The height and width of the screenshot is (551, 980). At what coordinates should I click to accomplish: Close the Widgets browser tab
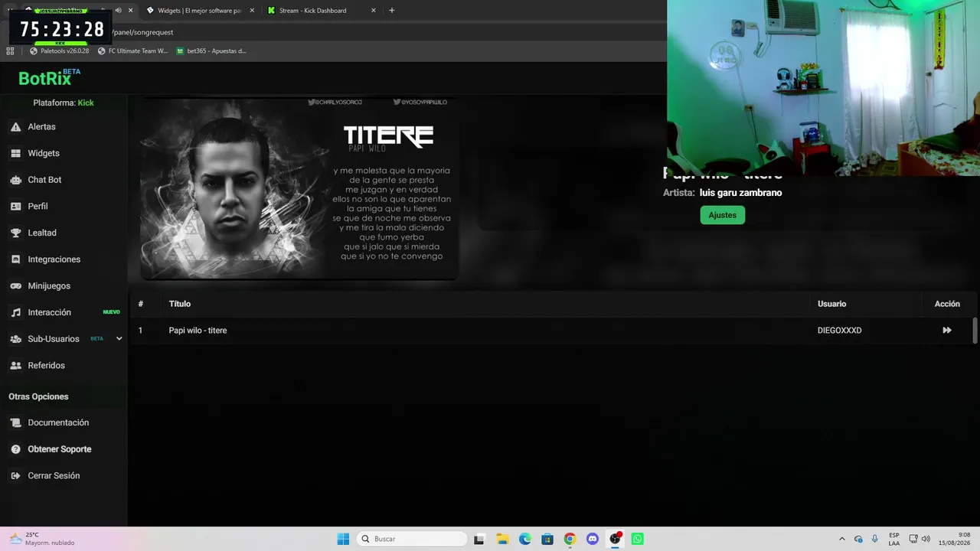(x=252, y=11)
